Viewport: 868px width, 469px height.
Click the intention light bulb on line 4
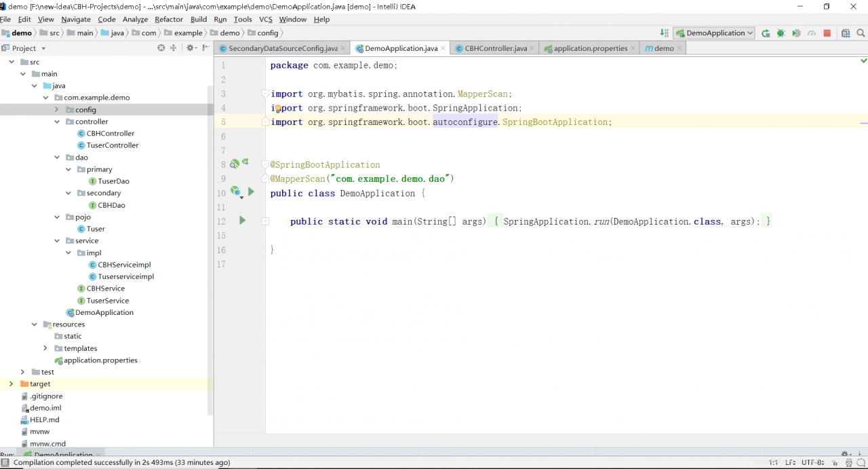tap(277, 109)
